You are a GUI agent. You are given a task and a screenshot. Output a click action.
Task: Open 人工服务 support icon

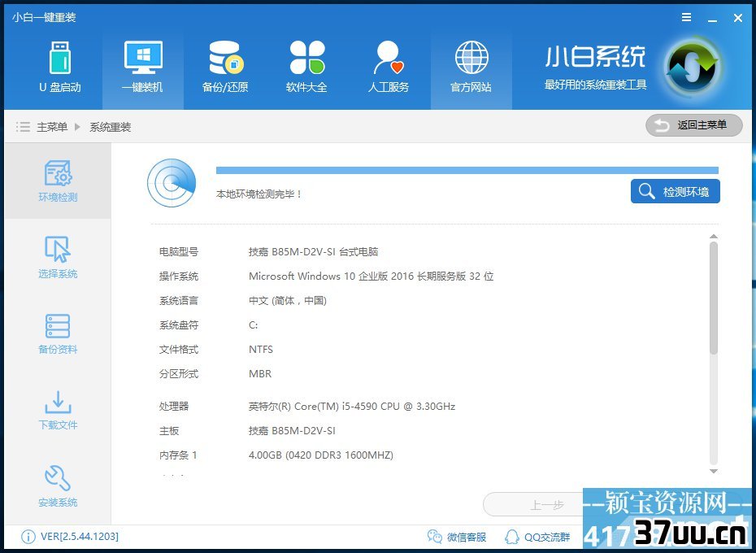[389, 67]
